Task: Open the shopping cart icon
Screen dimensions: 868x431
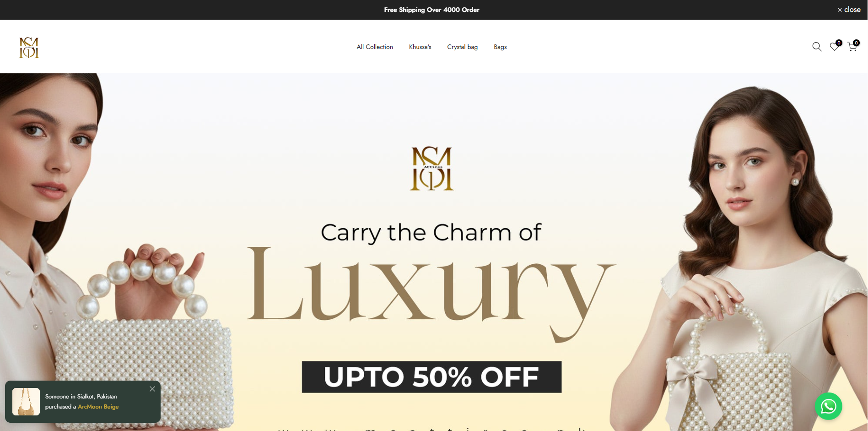Action: click(852, 47)
